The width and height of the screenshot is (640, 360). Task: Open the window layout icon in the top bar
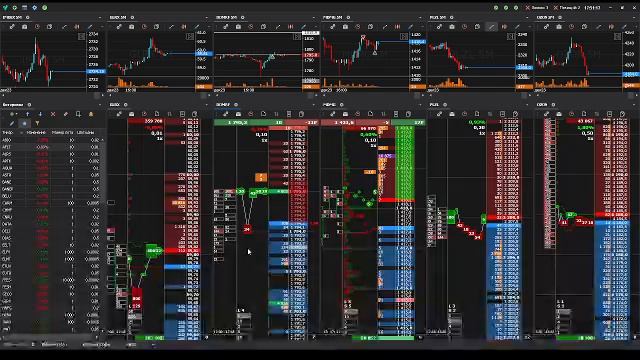tap(24, 7)
